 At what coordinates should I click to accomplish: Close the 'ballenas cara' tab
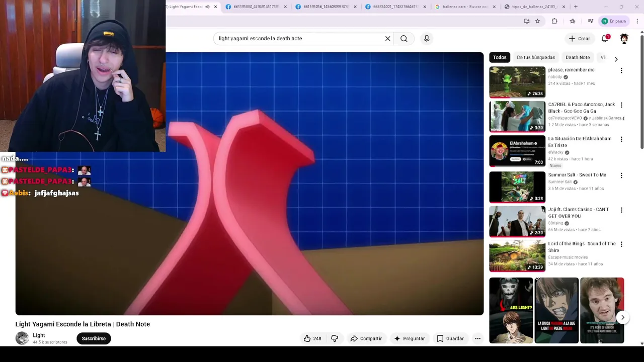494,7
